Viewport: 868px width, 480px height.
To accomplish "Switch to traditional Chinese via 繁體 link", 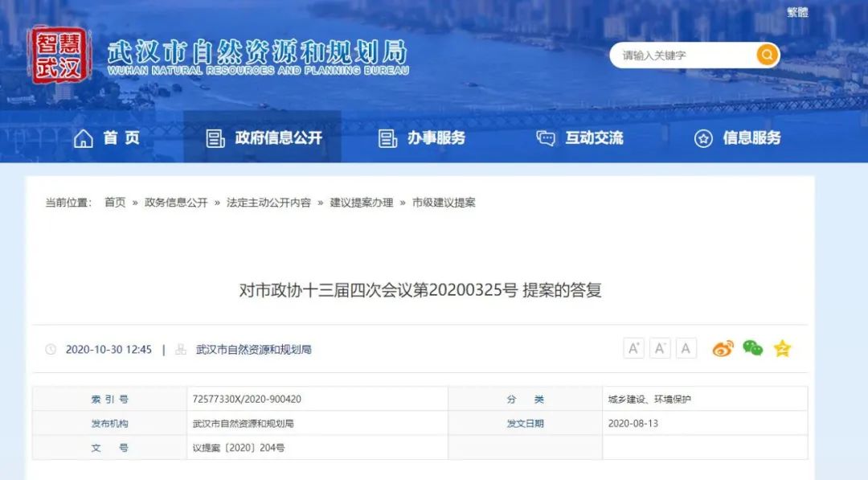I will 797,12.
